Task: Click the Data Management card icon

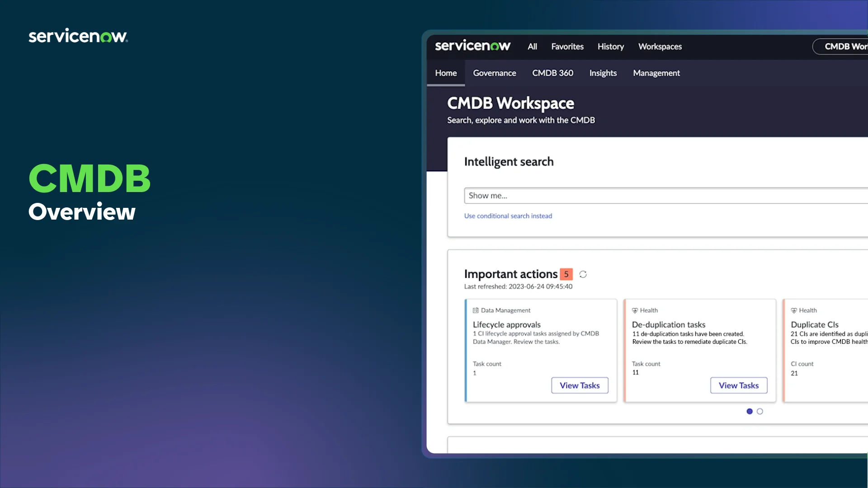Action: 476,310
